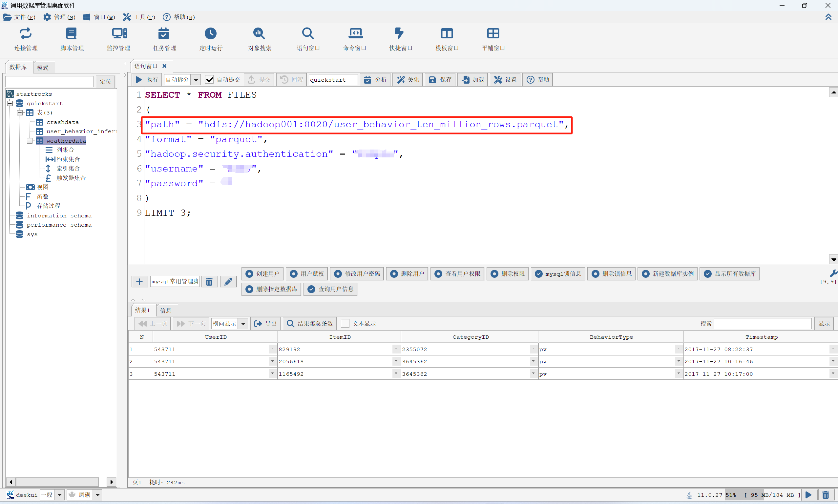Click the trash icon beside mysql常用管理脚本
838x504 pixels.
coord(209,282)
